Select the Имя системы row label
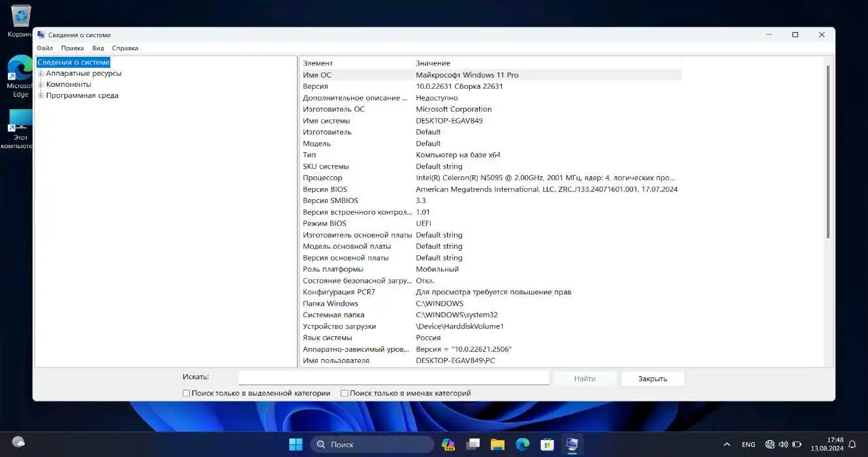The image size is (868, 457). point(326,121)
